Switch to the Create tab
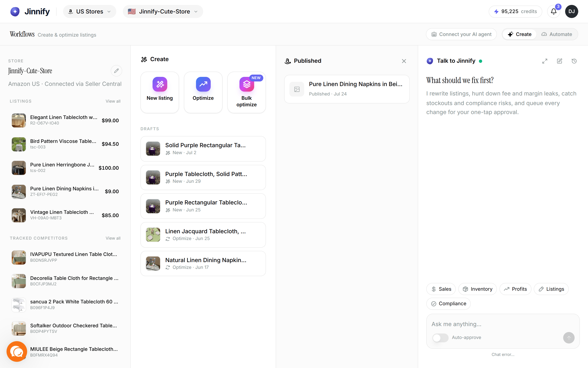588x368 pixels. click(x=519, y=34)
